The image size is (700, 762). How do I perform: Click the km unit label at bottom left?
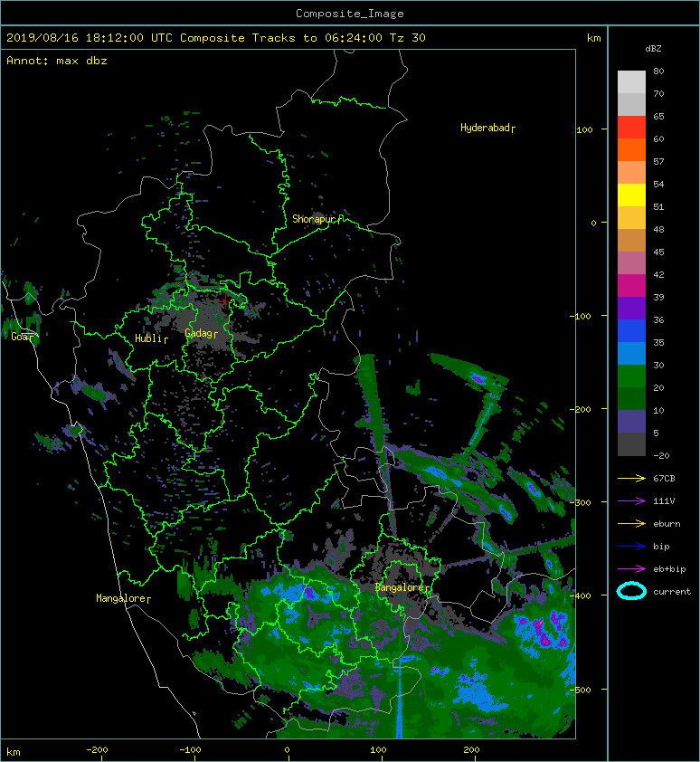[x=14, y=752]
